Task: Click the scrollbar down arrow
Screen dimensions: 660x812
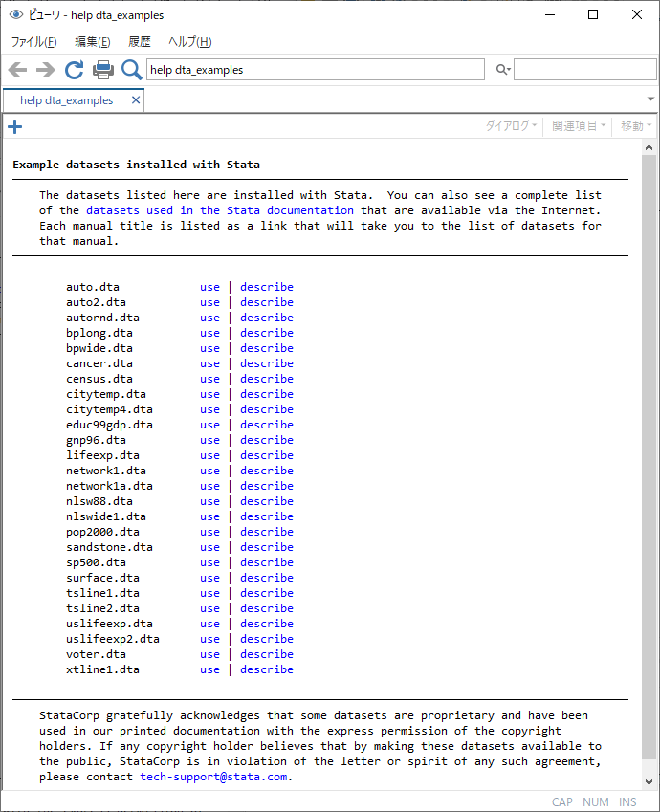Action: (649, 782)
